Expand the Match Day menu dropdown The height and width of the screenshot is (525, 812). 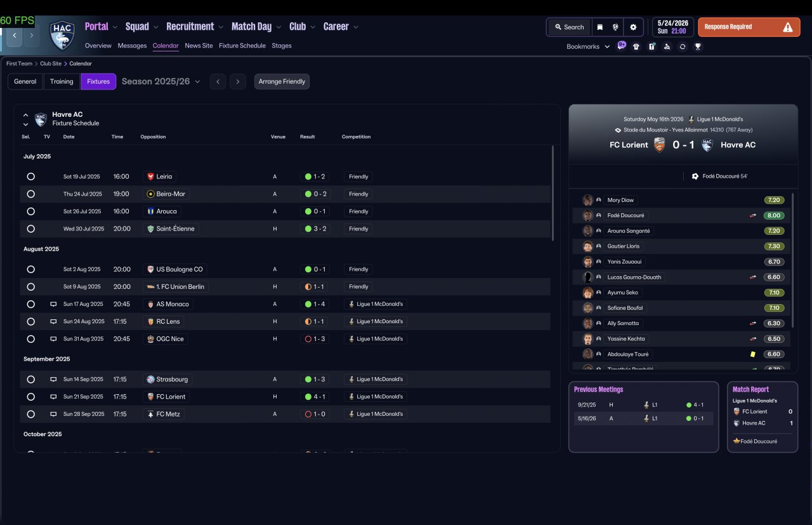(x=278, y=27)
